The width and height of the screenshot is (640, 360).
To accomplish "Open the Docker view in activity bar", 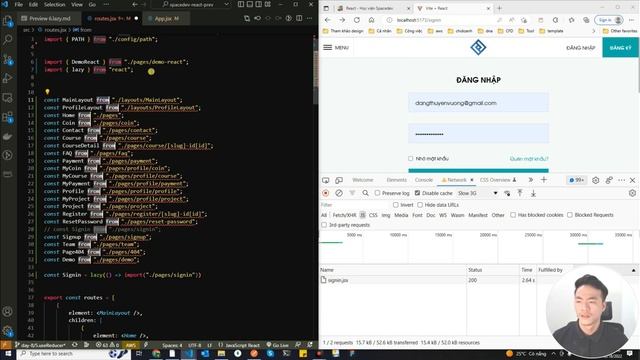I will tap(8, 136).
